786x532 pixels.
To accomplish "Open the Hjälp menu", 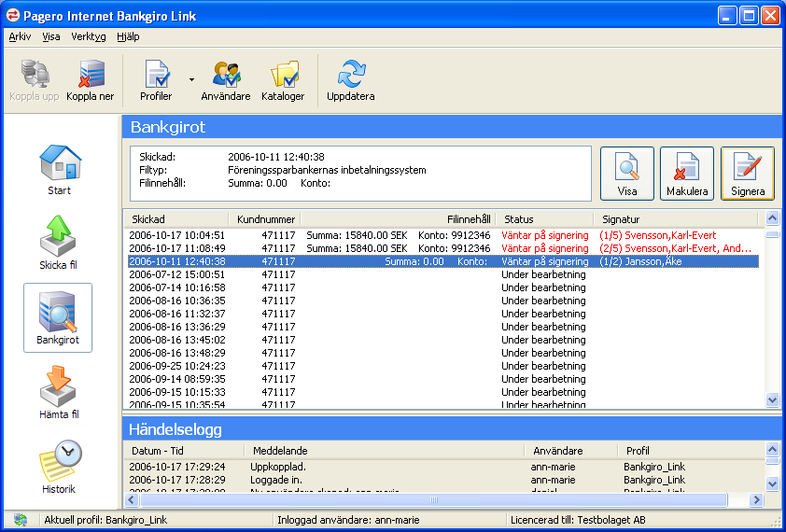I will point(128,36).
